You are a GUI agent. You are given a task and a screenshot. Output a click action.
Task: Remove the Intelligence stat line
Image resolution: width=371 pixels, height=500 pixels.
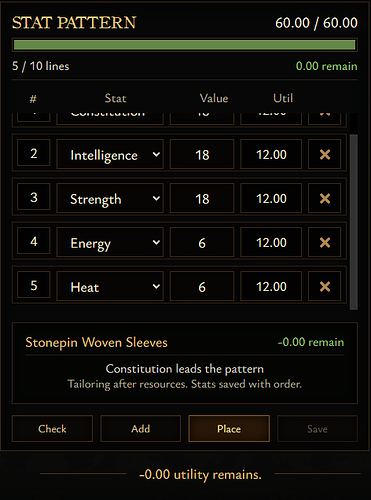point(325,154)
